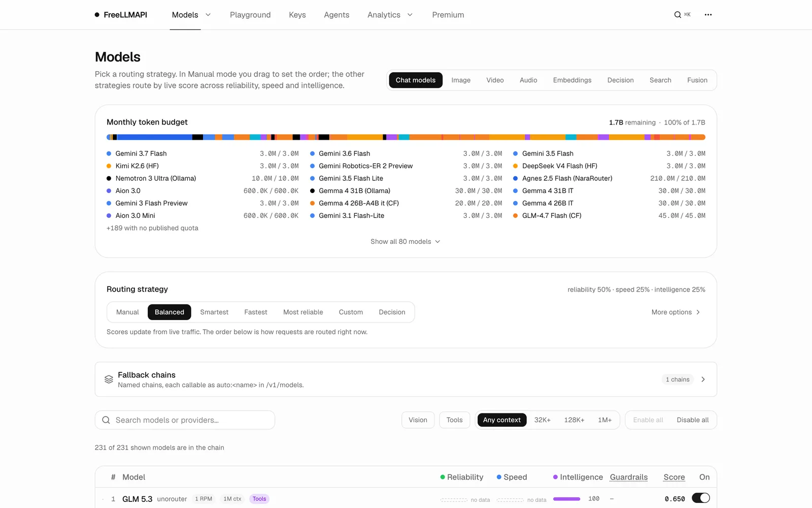Click the monthly token budget color bar
This screenshot has width=812, height=508.
(406, 137)
